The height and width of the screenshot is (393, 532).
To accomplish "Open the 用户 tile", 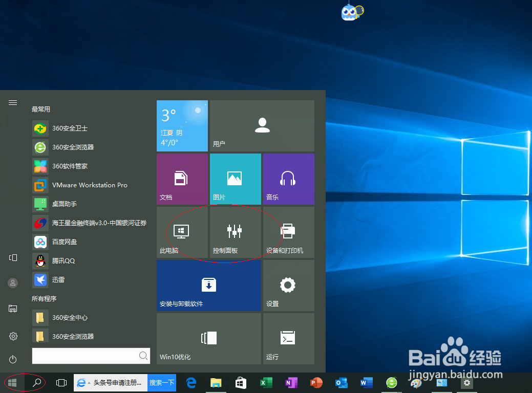I will [x=262, y=126].
